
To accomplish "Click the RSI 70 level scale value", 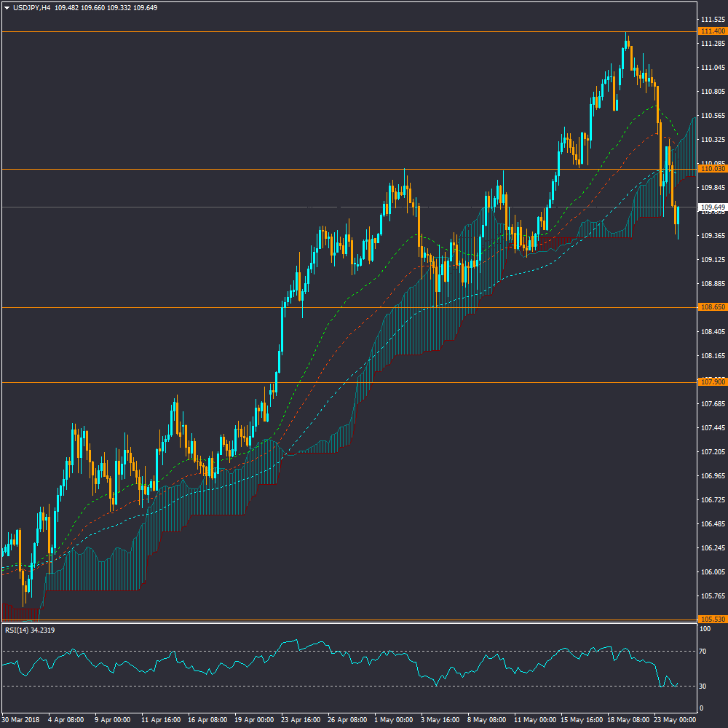I will coord(703,651).
